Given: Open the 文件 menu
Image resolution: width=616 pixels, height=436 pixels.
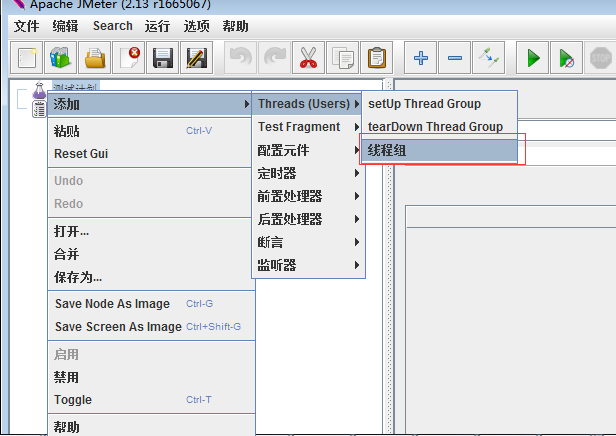Looking at the screenshot, I should (x=26, y=26).
